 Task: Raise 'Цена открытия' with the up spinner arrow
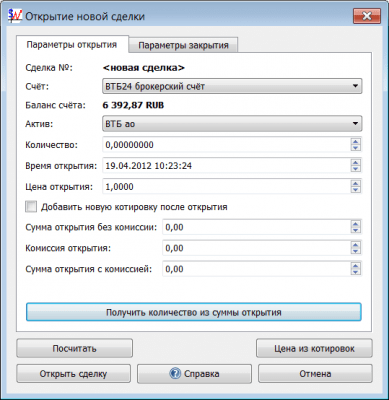(x=356, y=184)
